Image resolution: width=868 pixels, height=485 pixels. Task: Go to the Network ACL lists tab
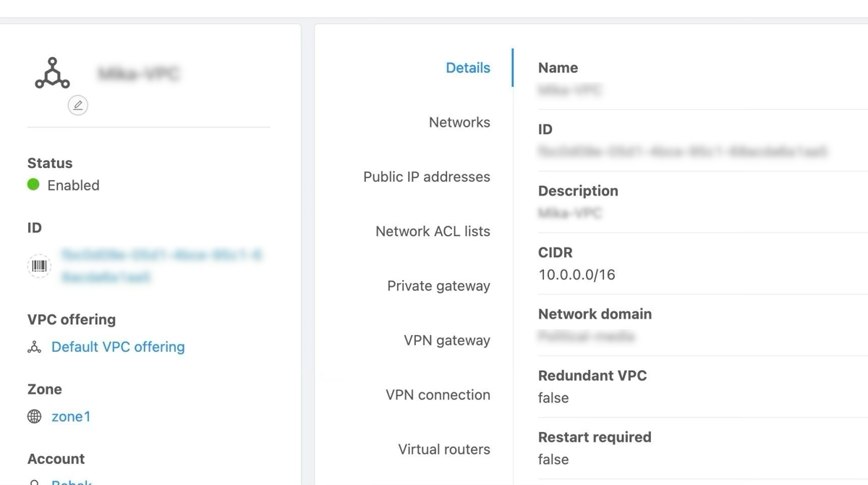(x=433, y=232)
